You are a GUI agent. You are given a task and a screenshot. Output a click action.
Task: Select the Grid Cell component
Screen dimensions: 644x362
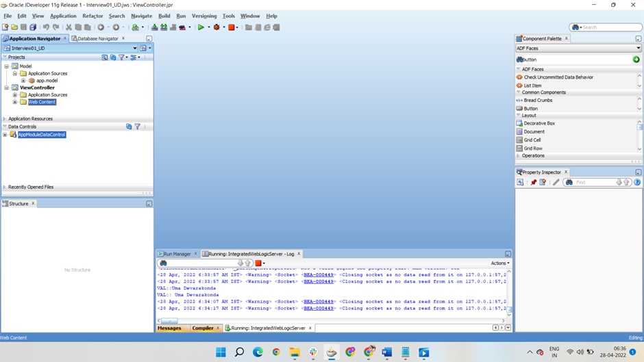pos(532,140)
